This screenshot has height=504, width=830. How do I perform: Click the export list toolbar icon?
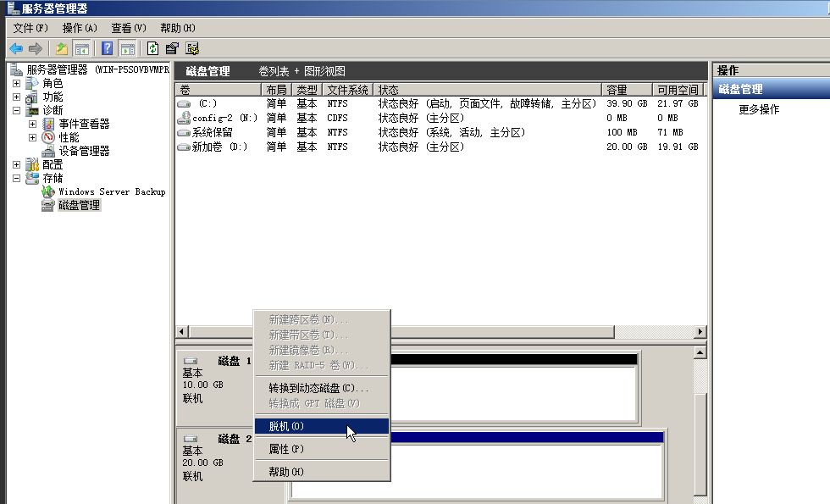coord(171,48)
